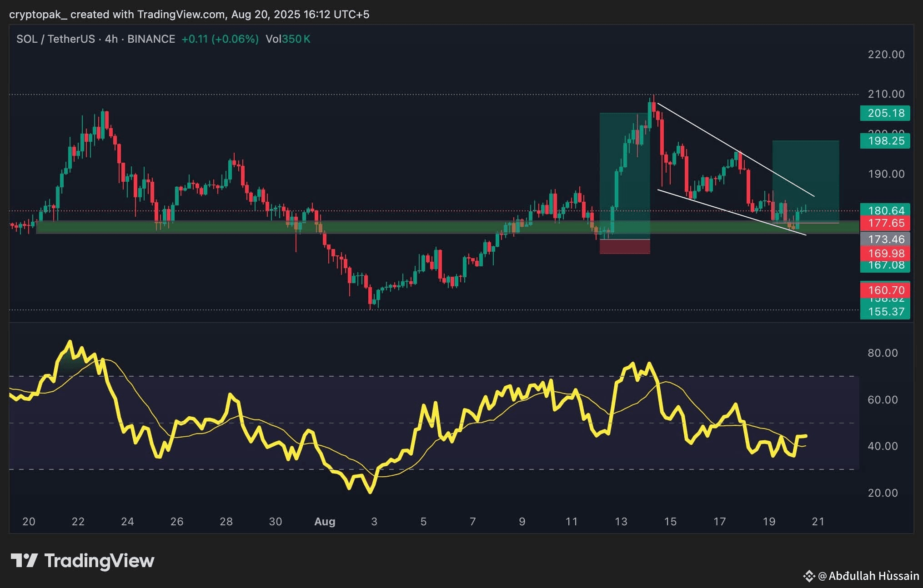Image resolution: width=923 pixels, height=588 pixels.
Task: Click the 20 date label at axis start
Action: (x=29, y=522)
